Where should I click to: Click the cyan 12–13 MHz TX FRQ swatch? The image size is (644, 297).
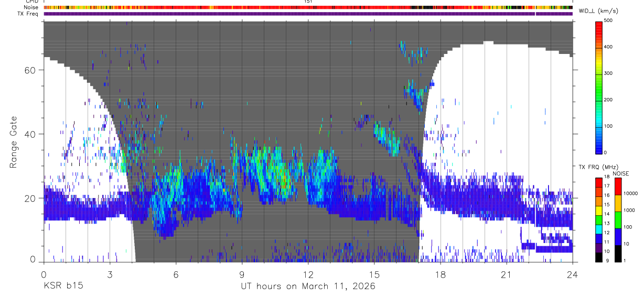[599, 229]
